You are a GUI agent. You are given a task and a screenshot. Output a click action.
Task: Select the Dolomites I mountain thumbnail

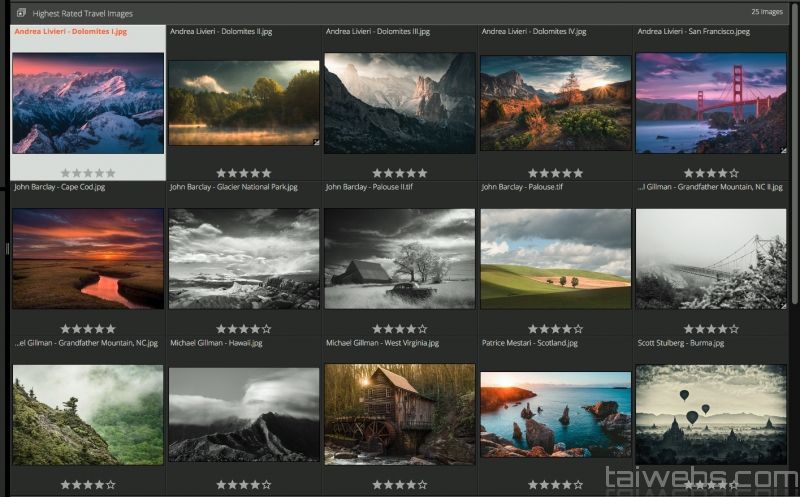pos(88,103)
